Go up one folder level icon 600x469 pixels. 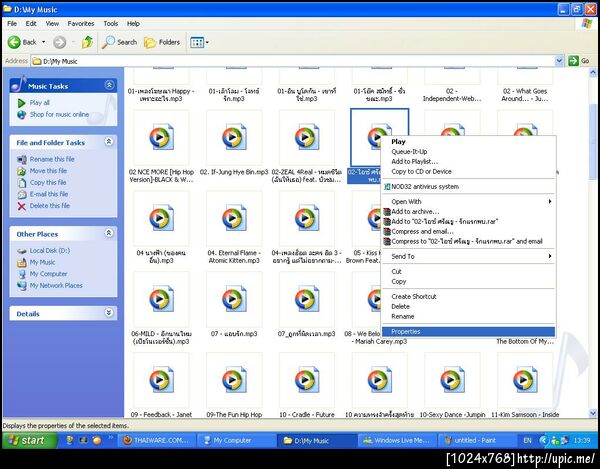87,42
